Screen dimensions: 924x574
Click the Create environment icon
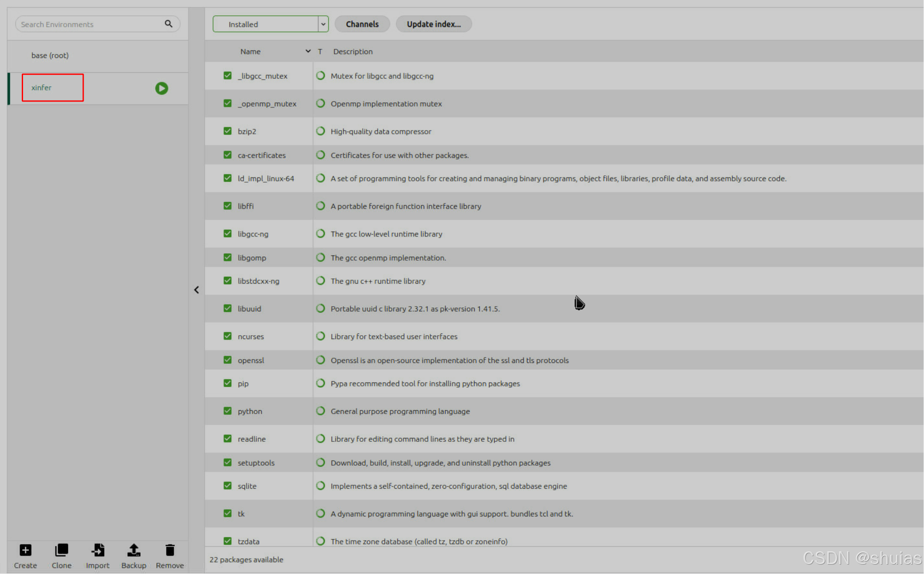click(25, 551)
